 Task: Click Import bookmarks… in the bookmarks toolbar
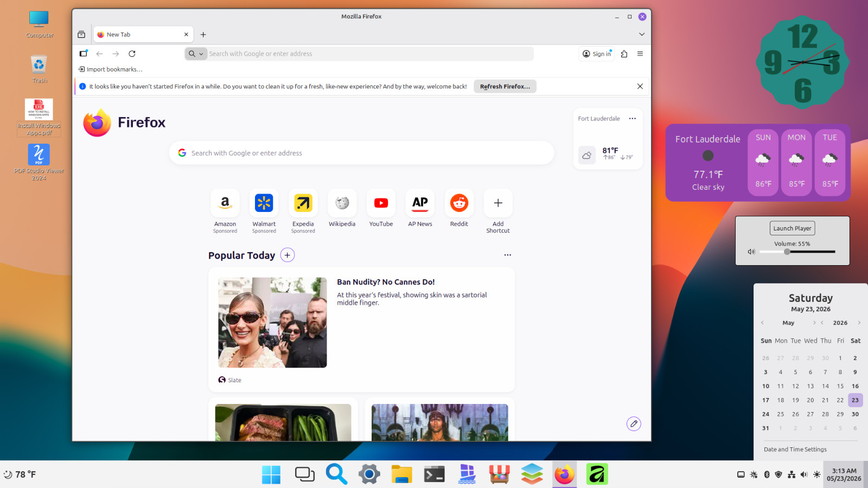click(111, 69)
